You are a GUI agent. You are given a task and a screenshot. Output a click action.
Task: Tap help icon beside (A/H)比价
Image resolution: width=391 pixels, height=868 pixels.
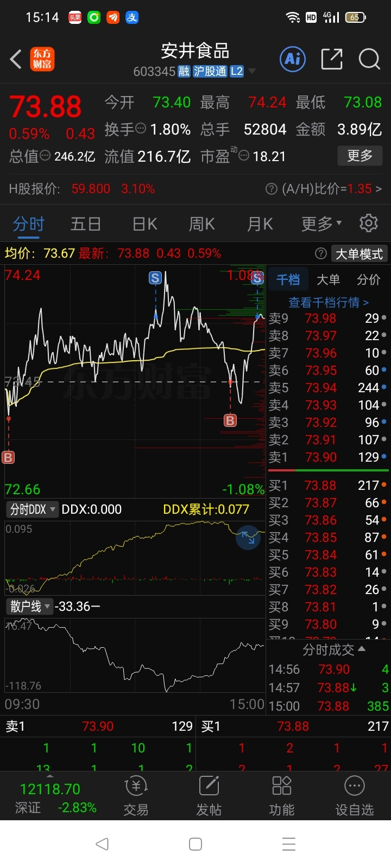coord(271,189)
